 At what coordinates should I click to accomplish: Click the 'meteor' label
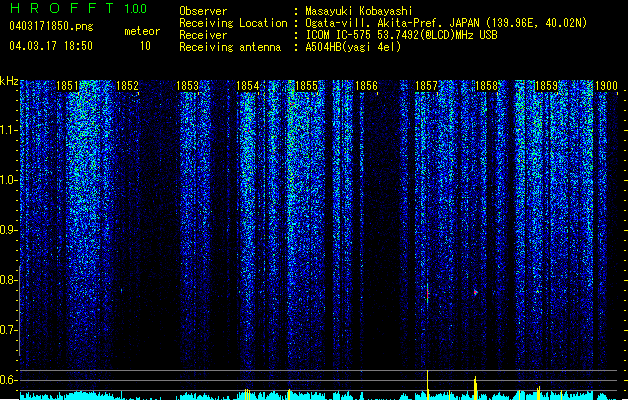[142, 31]
